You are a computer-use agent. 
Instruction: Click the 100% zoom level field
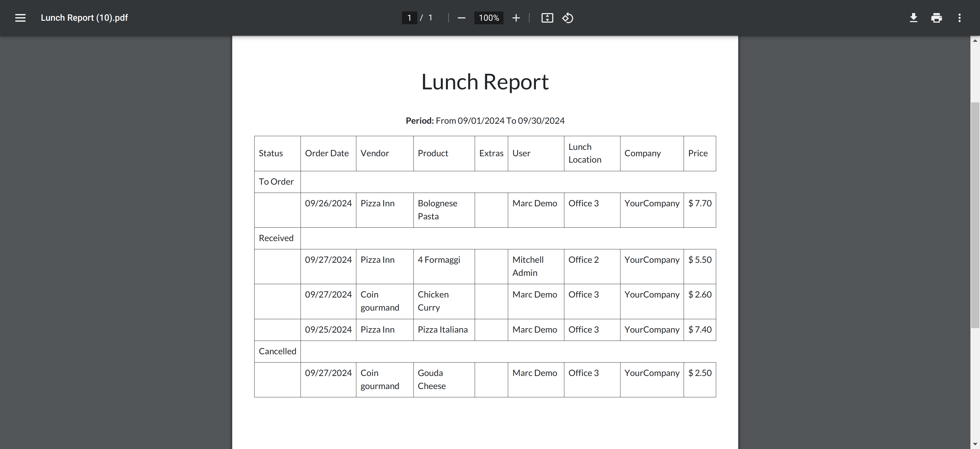point(488,18)
